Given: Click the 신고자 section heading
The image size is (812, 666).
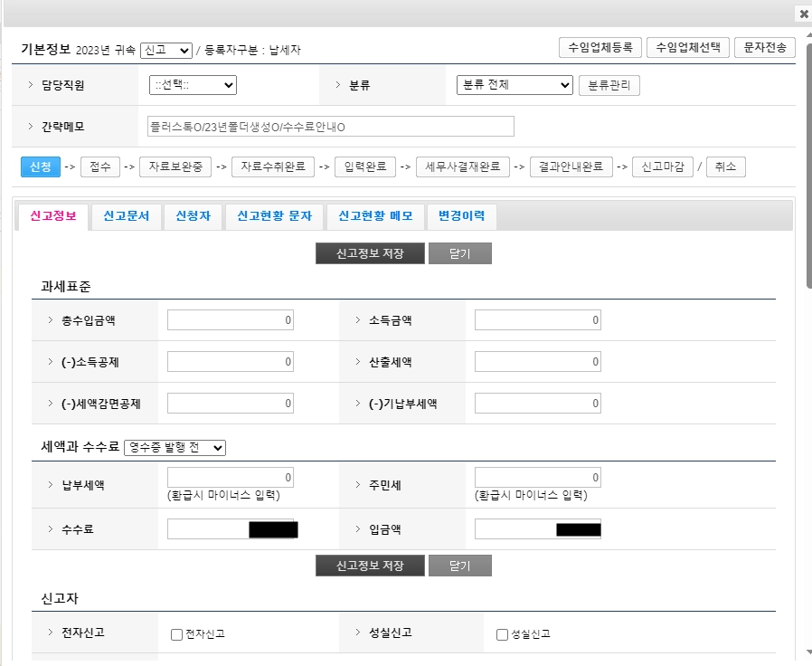Looking at the screenshot, I should [x=60, y=599].
